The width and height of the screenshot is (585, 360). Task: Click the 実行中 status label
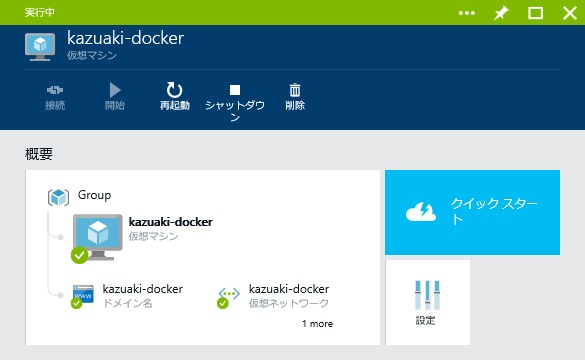[40, 12]
